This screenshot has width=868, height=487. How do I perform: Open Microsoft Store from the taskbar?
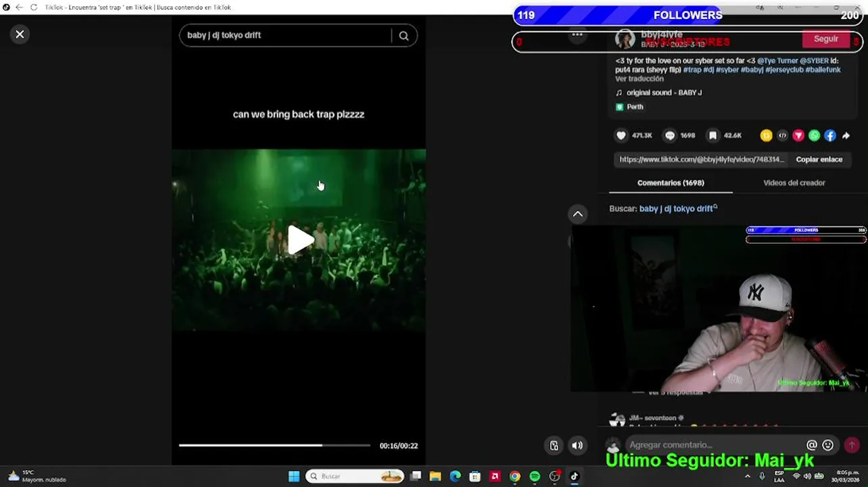475,476
